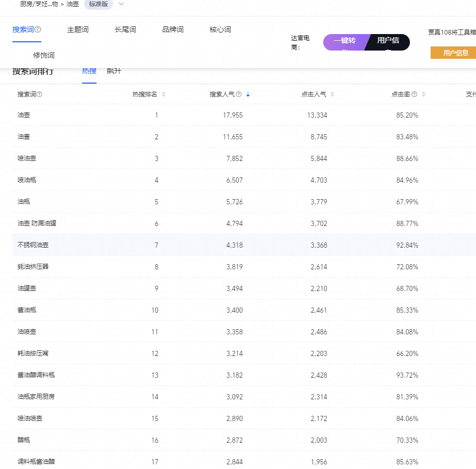
Task: Sort table by 热搜排名 arrows
Action: pos(164,94)
